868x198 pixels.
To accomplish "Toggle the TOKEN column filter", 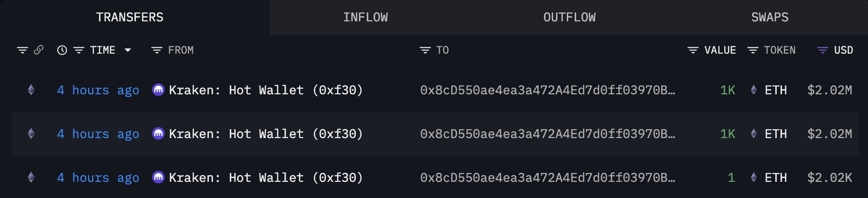I will [753, 50].
